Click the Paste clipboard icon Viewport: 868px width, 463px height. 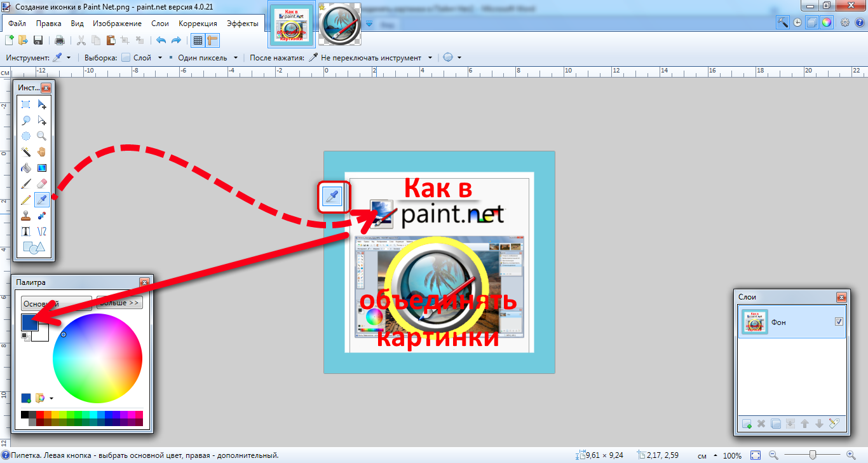[111, 40]
